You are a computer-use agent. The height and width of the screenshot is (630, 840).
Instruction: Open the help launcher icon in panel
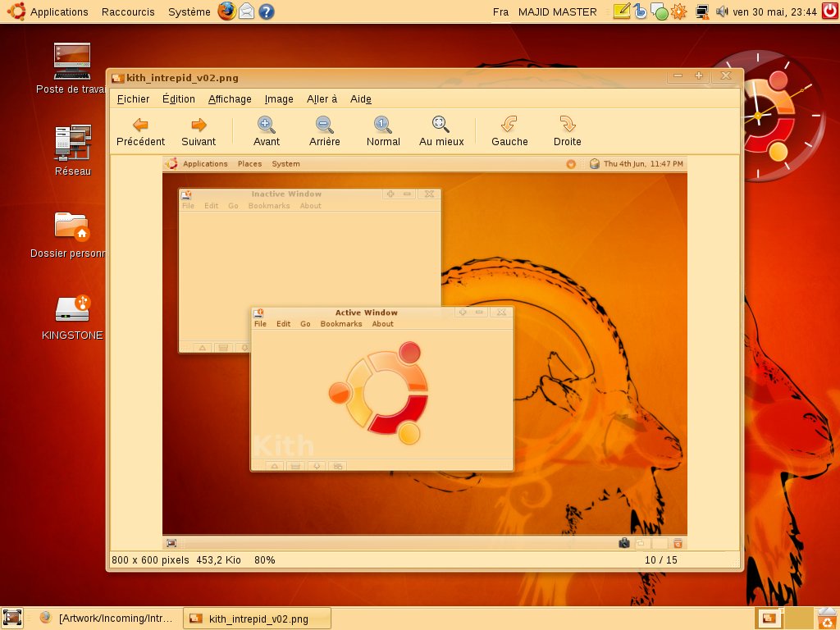pos(267,11)
